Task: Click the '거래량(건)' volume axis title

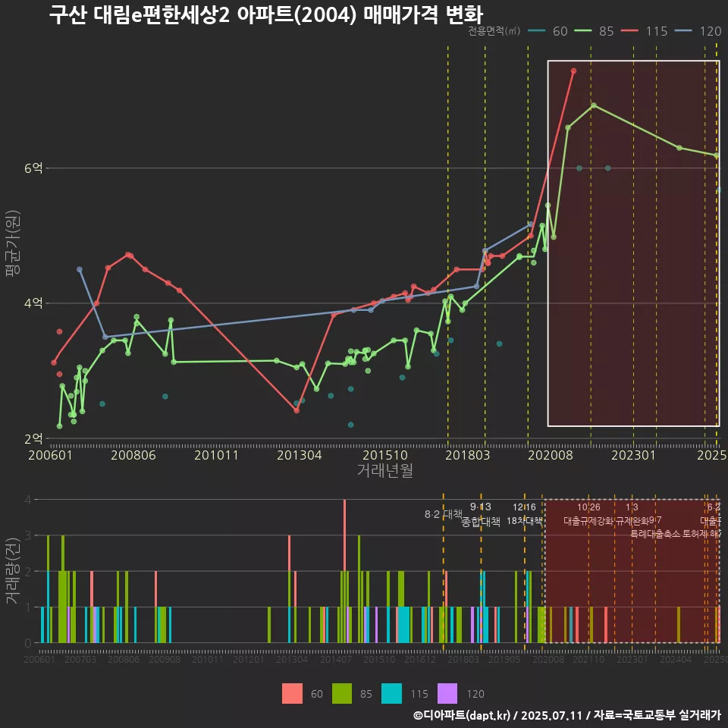Action: click(13, 571)
